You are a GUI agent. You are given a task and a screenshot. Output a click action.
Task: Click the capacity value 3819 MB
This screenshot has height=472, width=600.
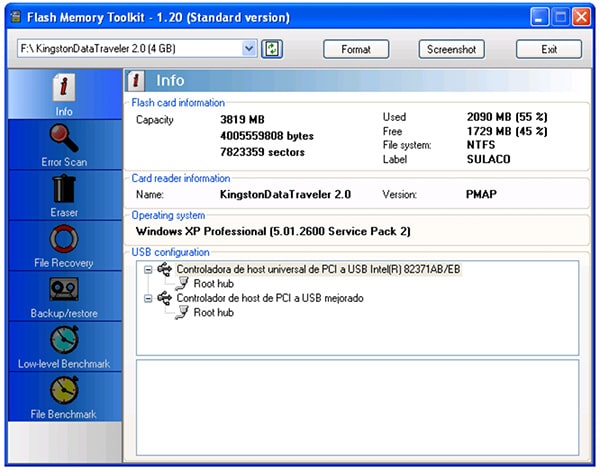pyautogui.click(x=242, y=119)
